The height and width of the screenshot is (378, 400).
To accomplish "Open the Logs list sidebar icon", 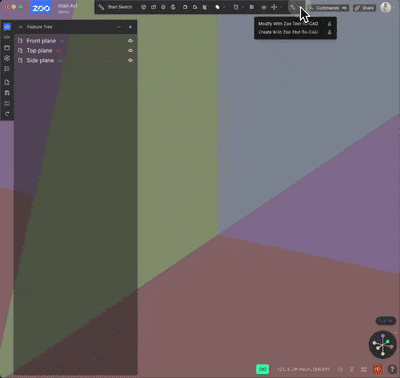I will click(7, 68).
